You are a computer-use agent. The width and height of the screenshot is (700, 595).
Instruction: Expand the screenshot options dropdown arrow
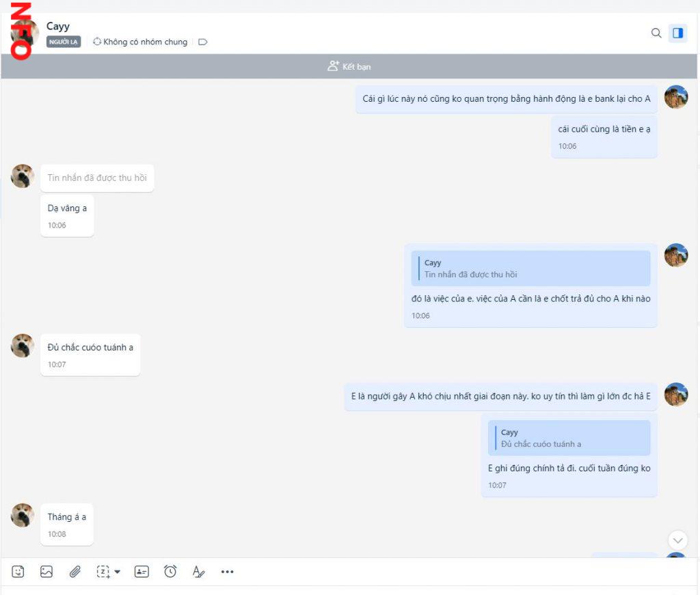[x=118, y=572]
